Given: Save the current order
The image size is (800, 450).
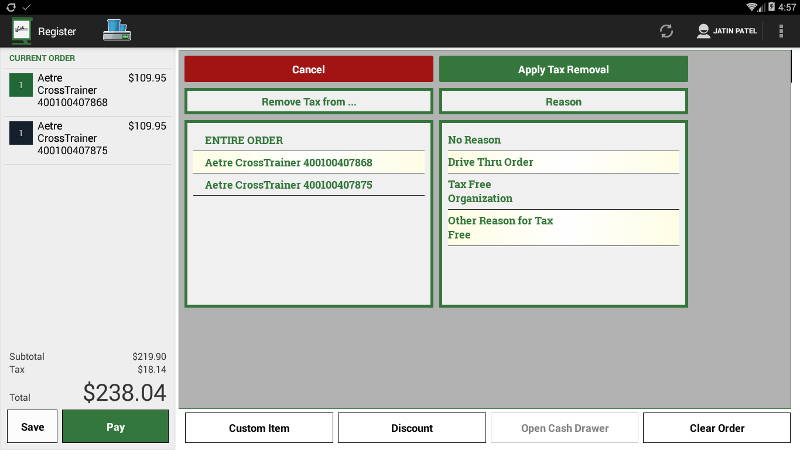Looking at the screenshot, I should coord(33,427).
